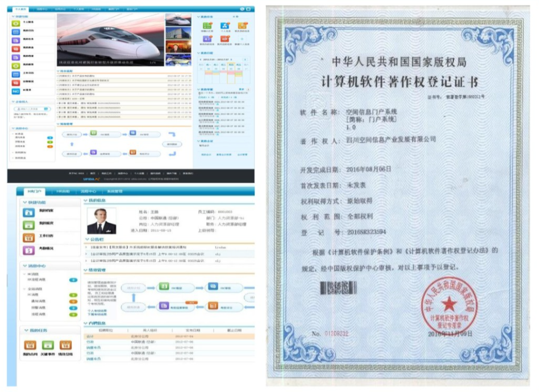Viewport: 539px width, 392px height.
Task: Select car thumbnail beside homepage banner
Action: click(x=178, y=60)
